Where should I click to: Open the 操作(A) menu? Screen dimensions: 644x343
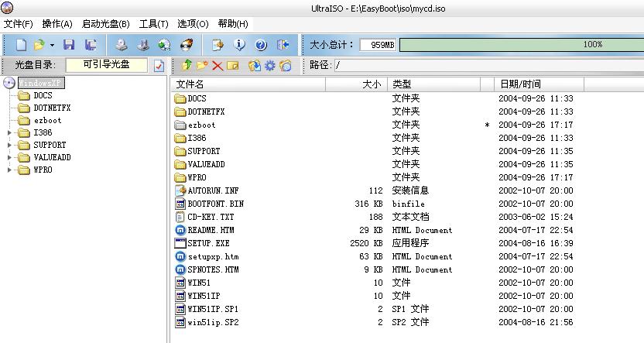tap(57, 24)
